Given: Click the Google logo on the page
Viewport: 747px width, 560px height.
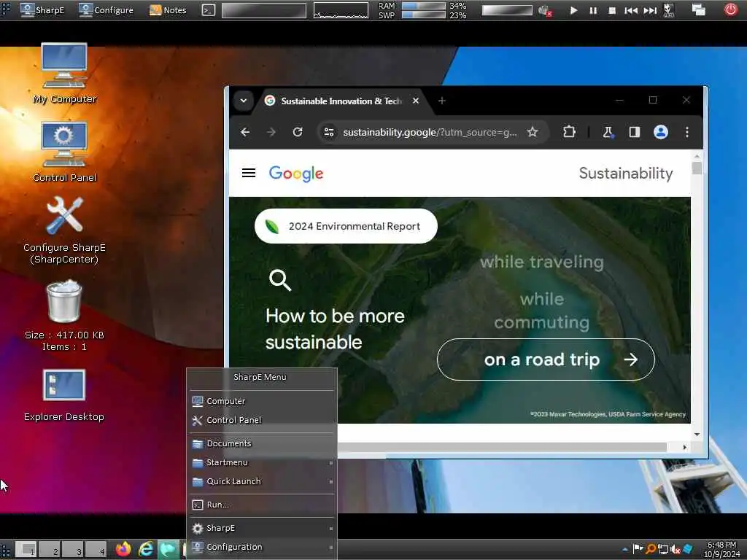Looking at the screenshot, I should 296,174.
